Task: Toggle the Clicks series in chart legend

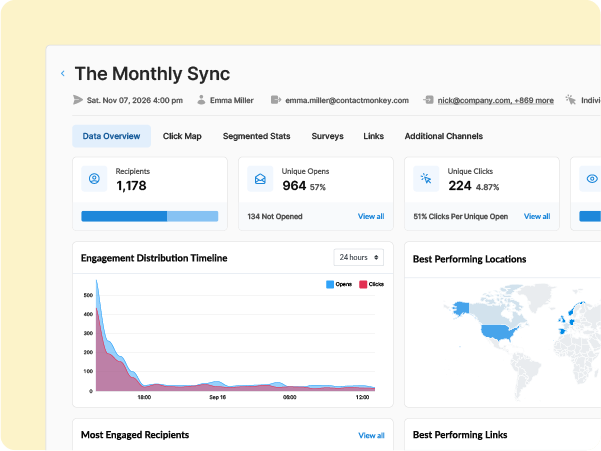Action: [x=371, y=284]
